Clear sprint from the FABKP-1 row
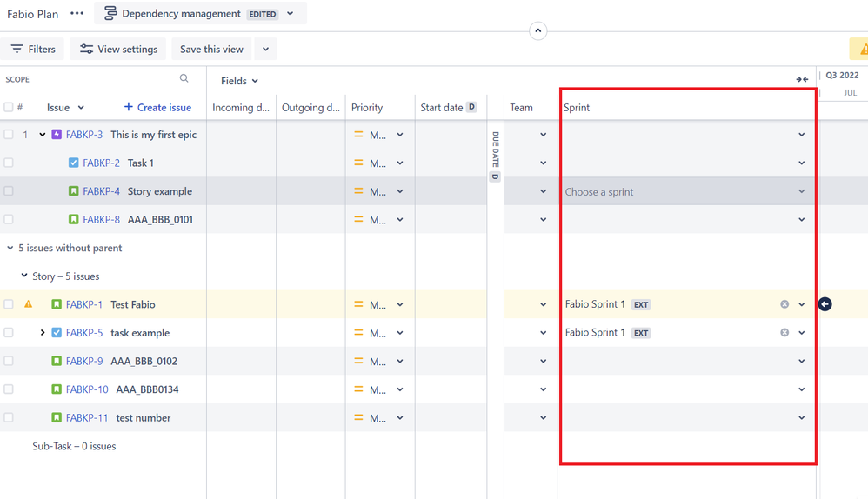The image size is (868, 499). [785, 304]
